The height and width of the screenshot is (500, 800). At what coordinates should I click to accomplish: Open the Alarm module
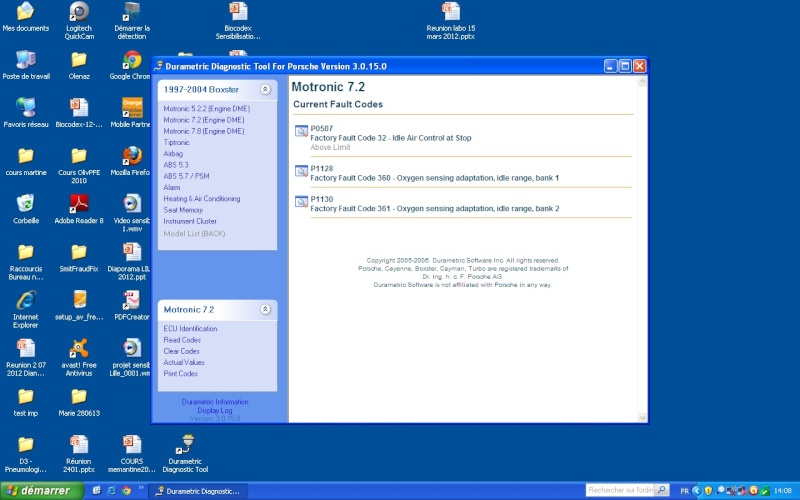point(171,187)
